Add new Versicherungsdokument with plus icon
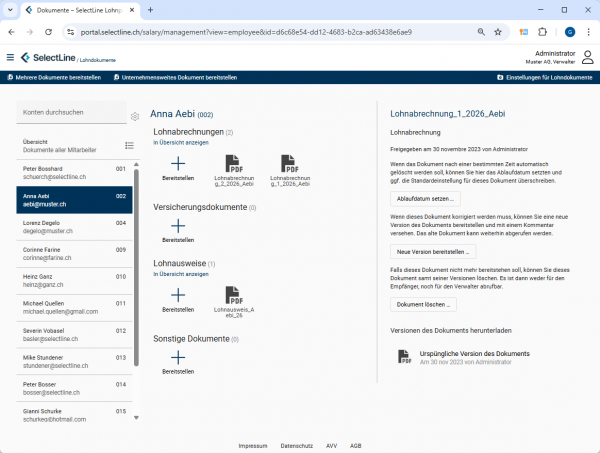The height and width of the screenshot is (453, 600). 177,227
